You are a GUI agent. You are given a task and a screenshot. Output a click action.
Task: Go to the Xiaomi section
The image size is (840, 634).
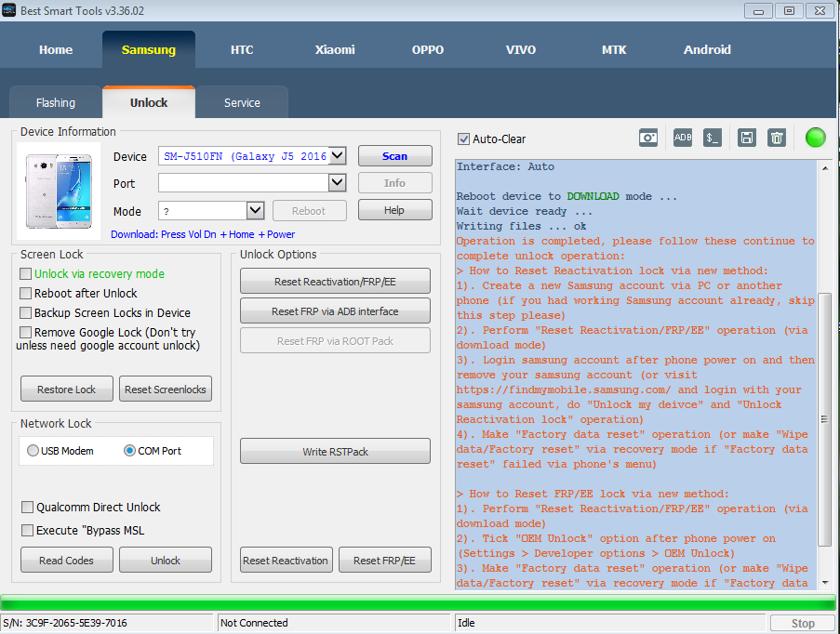pyautogui.click(x=334, y=48)
